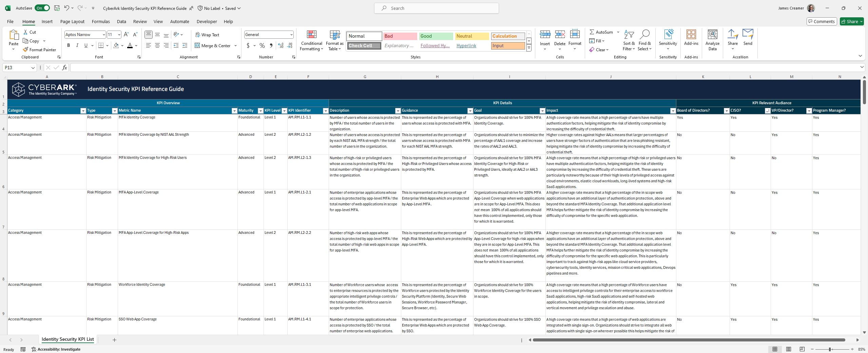The height and width of the screenshot is (353, 868).
Task: Open Conditional Formatting options
Action: pos(311,41)
